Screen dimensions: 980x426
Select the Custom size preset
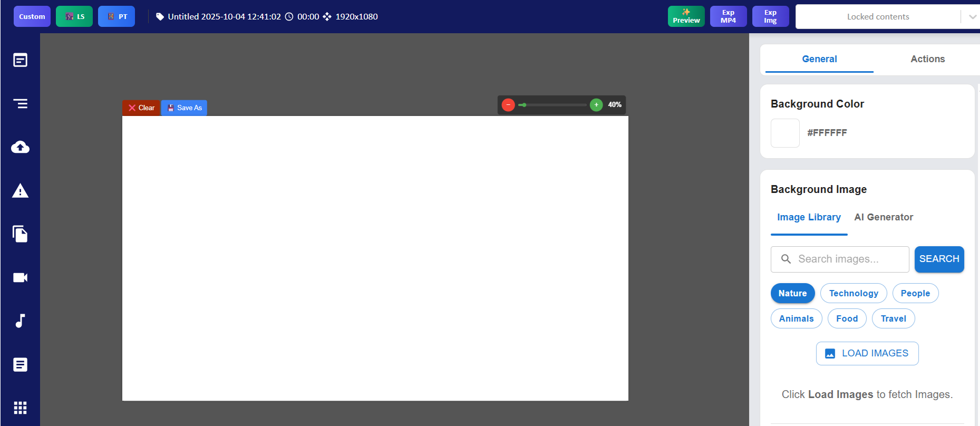pos(32,17)
